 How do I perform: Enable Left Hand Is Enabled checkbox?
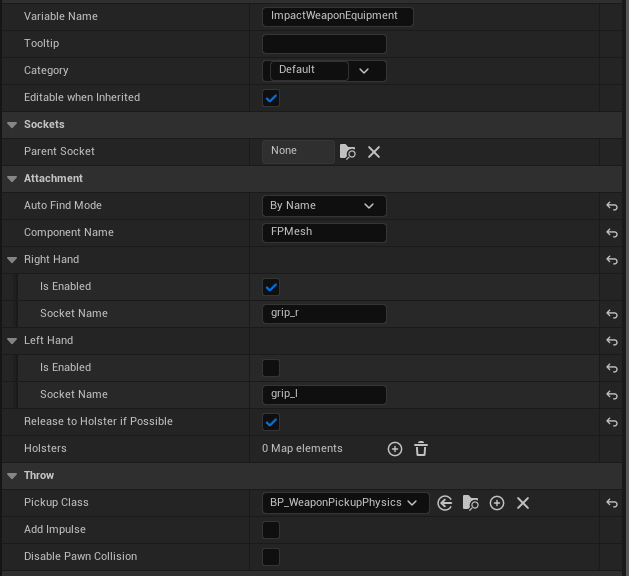271,368
